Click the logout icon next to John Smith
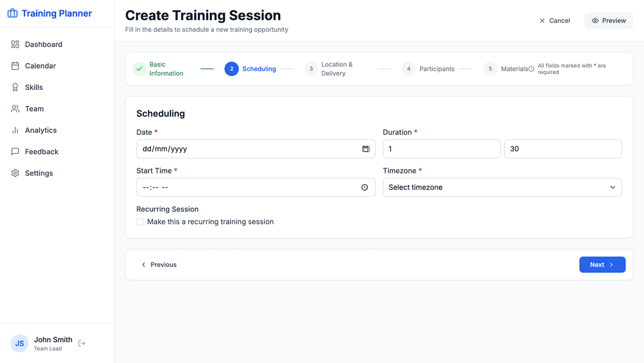 [x=82, y=343]
